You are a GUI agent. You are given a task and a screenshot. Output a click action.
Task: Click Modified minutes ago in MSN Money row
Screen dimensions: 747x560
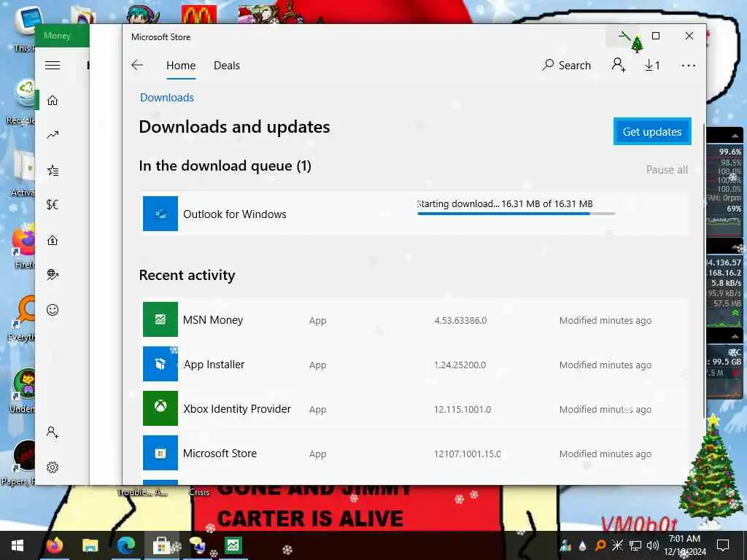[605, 321]
